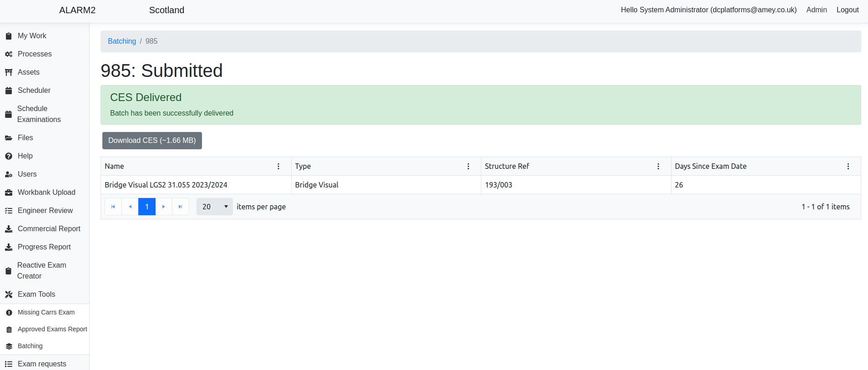The image size is (868, 370).
Task: Click row Bridge Visual LGS2 31.055 2023/2024
Action: pos(481,185)
